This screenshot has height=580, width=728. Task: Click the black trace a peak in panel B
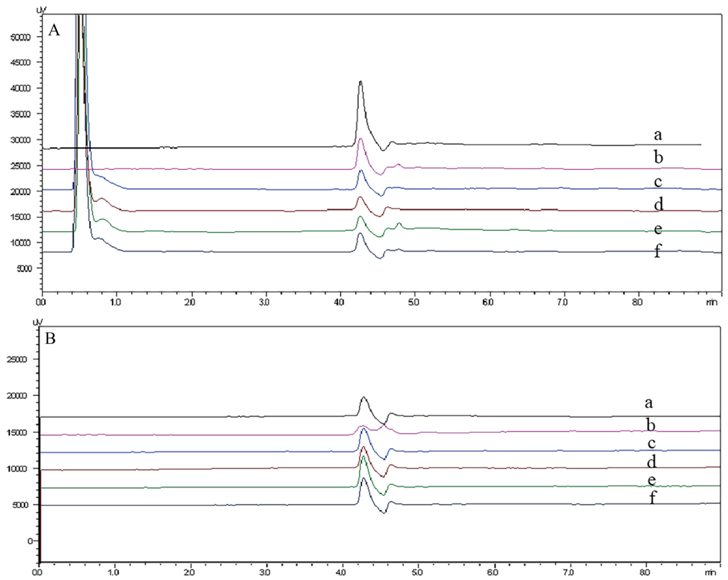tap(364, 397)
